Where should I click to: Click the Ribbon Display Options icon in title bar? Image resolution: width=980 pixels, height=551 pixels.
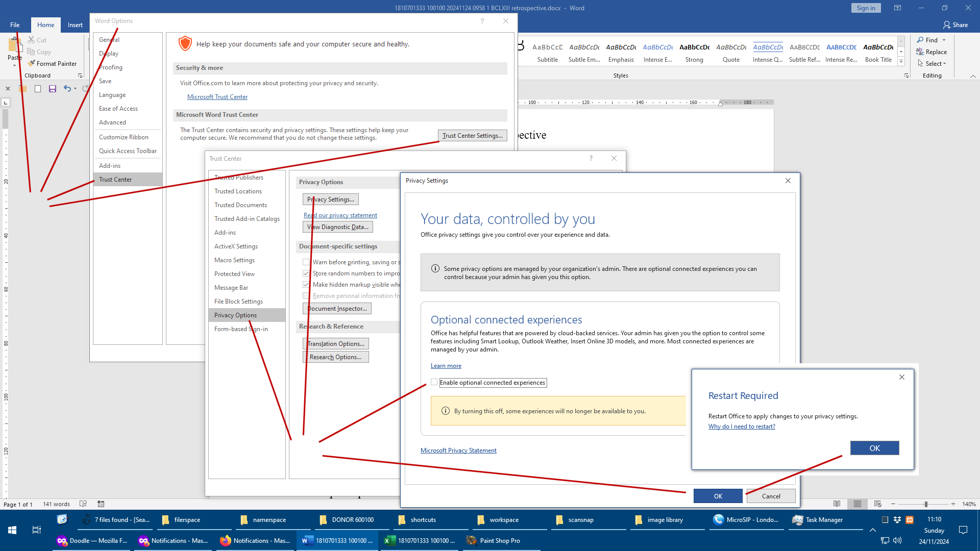pos(897,8)
